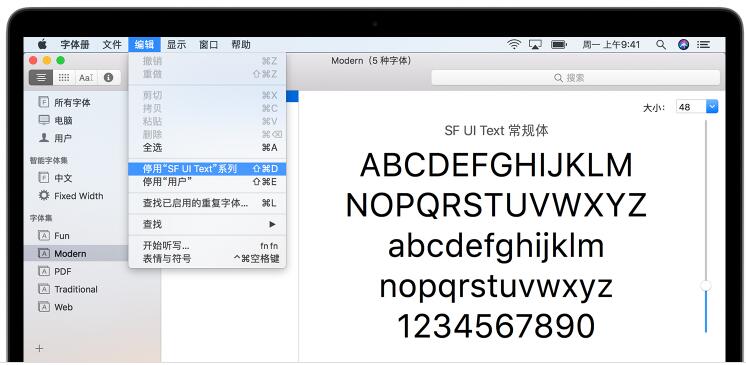Viewport: 746px width, 365px height.
Task: Choose 停用“SF UI Text”系列 menu item
Action: point(207,168)
